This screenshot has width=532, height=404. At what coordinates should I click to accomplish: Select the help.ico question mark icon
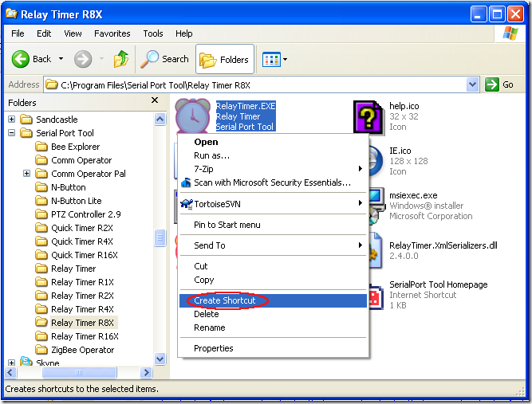(368, 117)
